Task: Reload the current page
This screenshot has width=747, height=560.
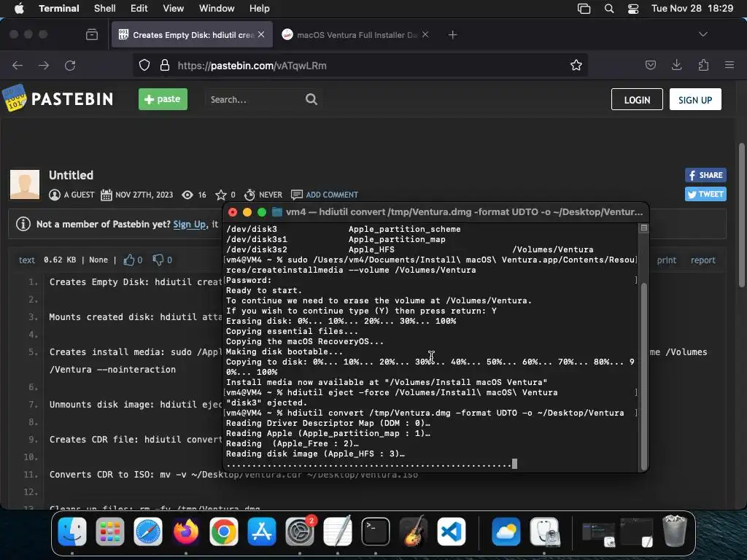Action: (x=70, y=65)
